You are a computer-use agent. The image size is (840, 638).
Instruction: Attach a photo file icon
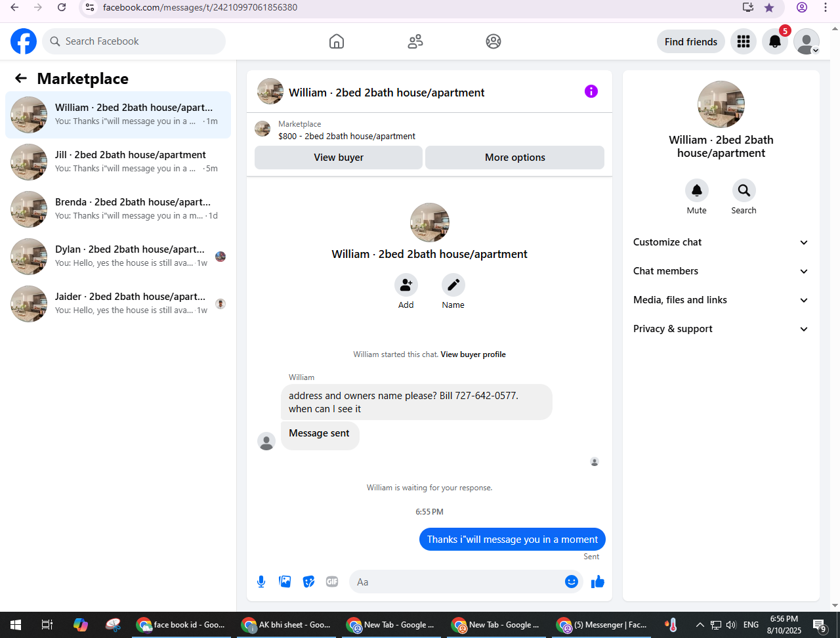point(285,582)
